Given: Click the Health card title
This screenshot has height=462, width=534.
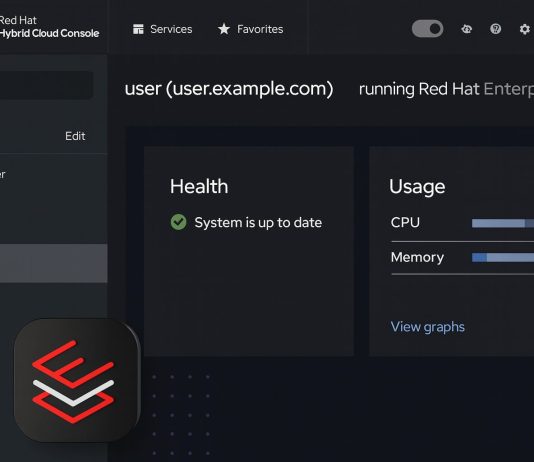Looking at the screenshot, I should [199, 187].
